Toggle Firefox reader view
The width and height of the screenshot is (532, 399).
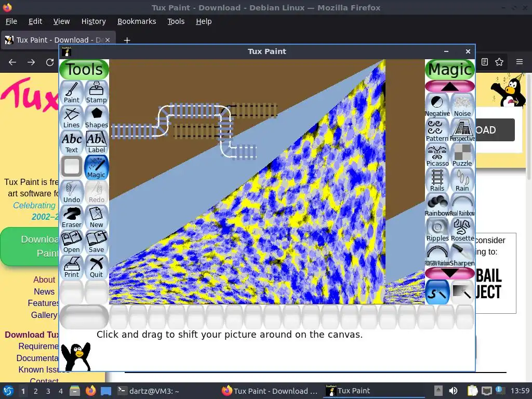[x=485, y=62]
